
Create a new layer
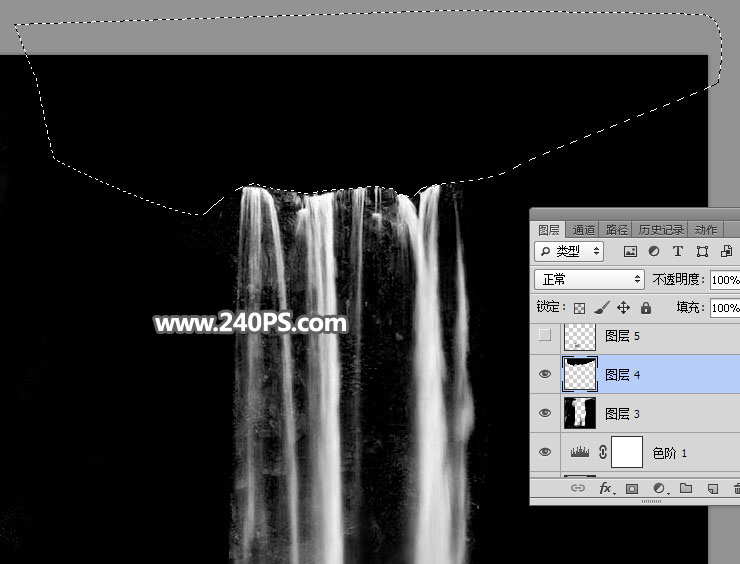pos(713,488)
